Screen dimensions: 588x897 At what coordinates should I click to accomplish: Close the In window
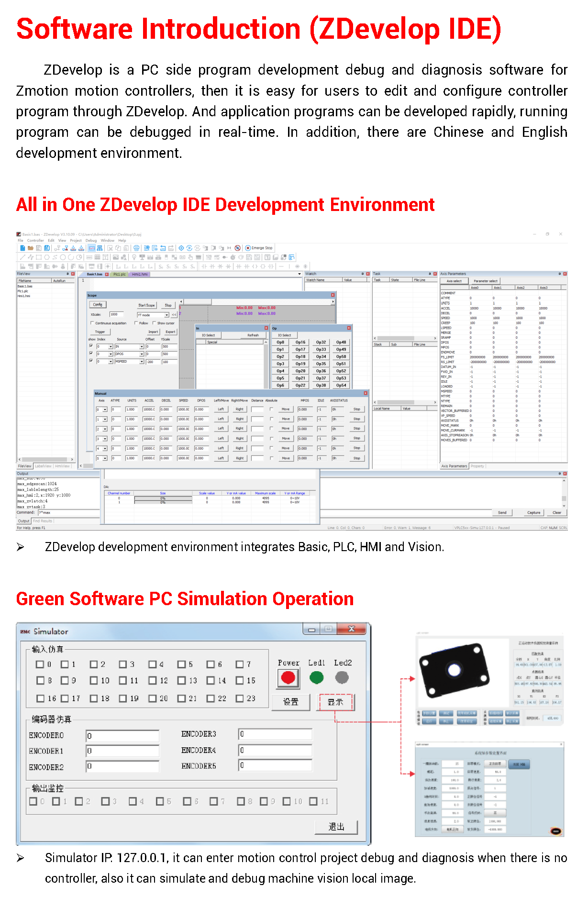click(x=266, y=328)
